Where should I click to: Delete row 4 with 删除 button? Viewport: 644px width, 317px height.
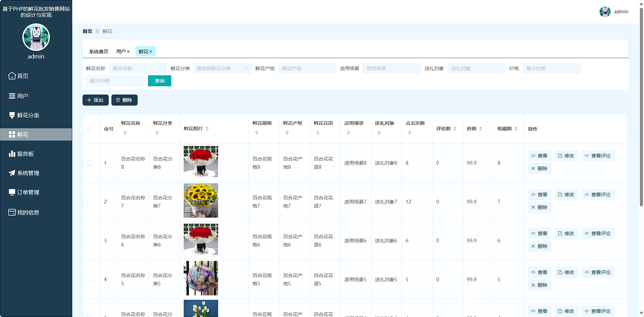point(539,285)
